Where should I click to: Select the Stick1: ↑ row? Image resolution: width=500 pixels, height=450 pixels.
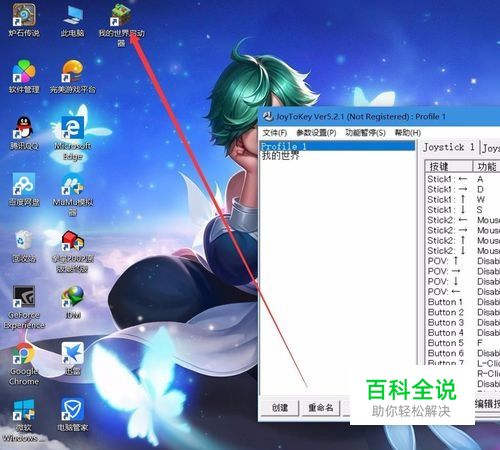pos(463,200)
